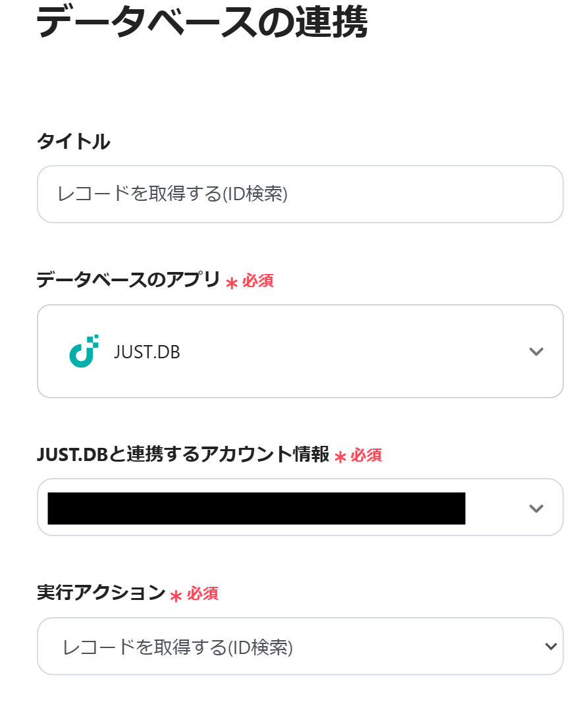Click 必須 tag next to データベースのアプリ

258,281
